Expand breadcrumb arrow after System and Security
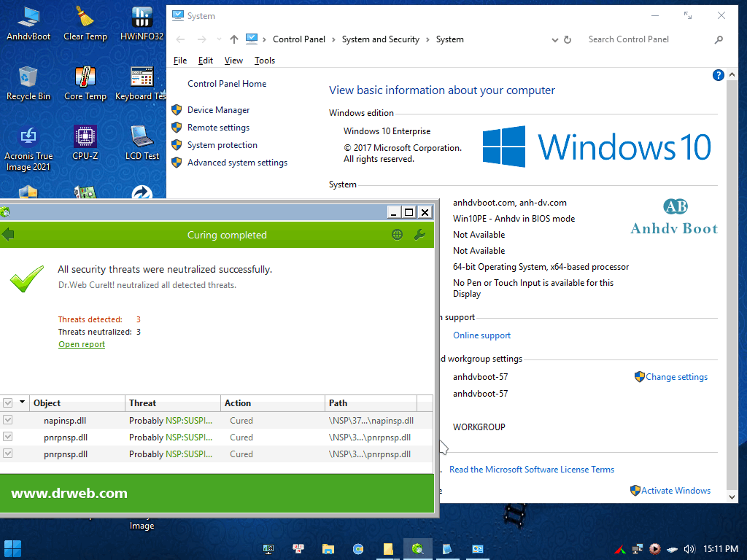The width and height of the screenshot is (747, 560). pyautogui.click(x=427, y=39)
